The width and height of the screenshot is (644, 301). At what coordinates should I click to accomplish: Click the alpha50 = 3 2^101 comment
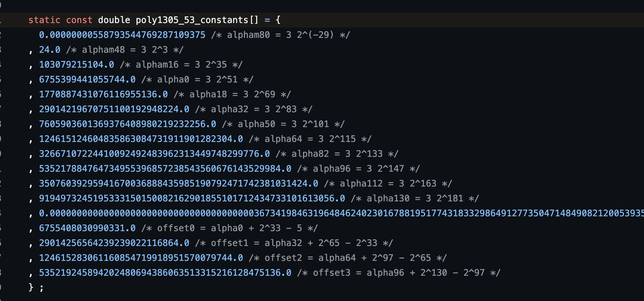(x=283, y=124)
